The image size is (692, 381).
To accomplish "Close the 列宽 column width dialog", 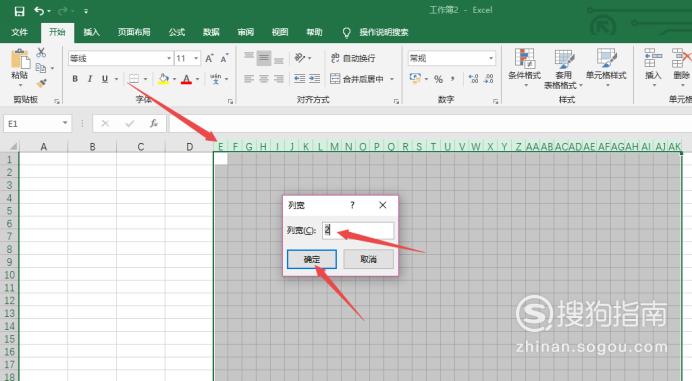I will coord(383,205).
